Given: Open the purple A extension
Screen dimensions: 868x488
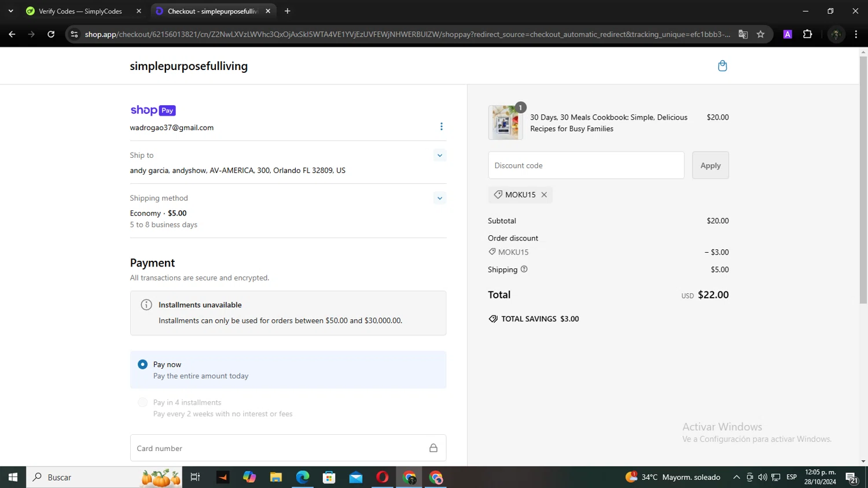Looking at the screenshot, I should coord(788,34).
